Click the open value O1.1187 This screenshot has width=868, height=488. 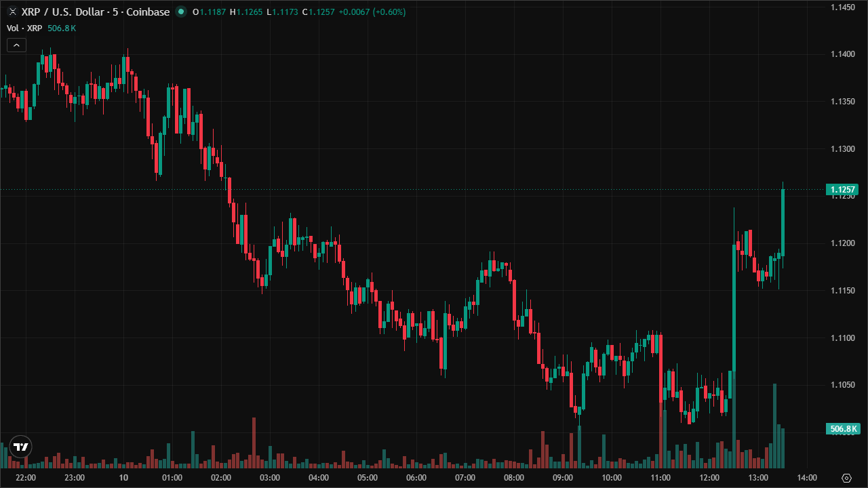210,12
